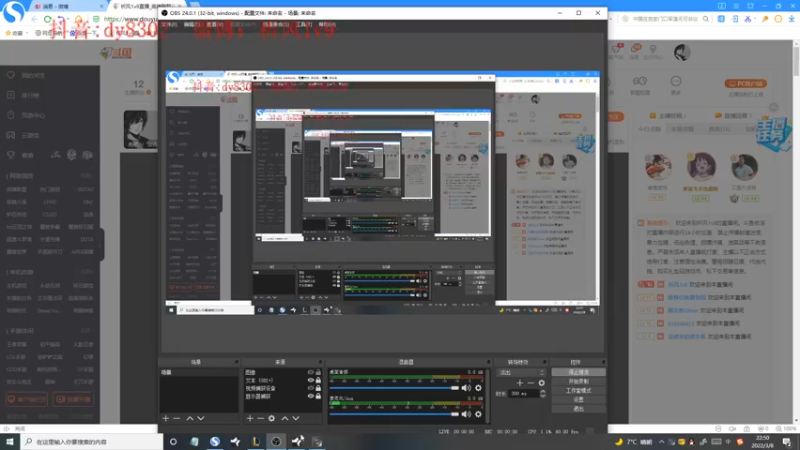Image resolution: width=800 pixels, height=450 pixels.
Task: Open 我的关注 in the Douyu sidebar
Action: (x=33, y=76)
